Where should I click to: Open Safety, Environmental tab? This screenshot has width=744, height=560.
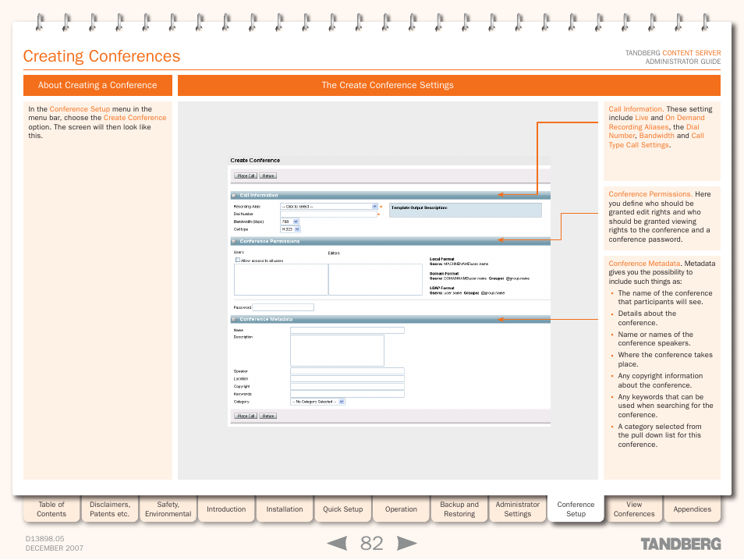pos(168,509)
